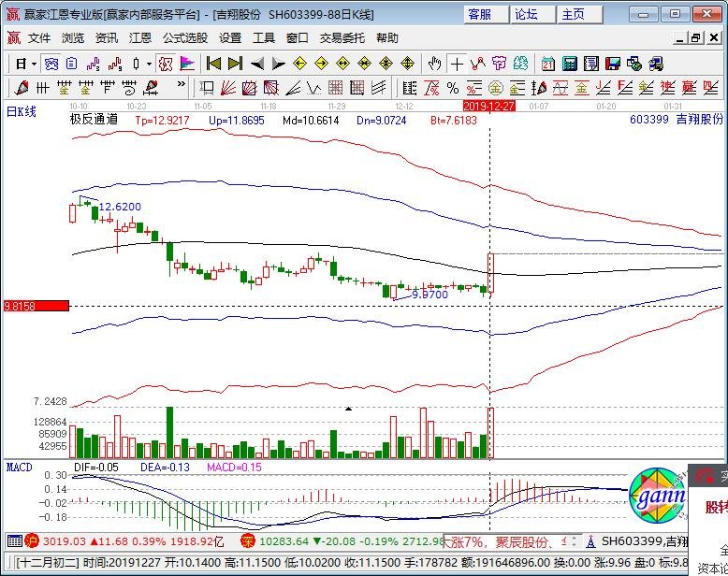This screenshot has height=576, width=728.
Task: Click the red 赢 angle-lines icon
Action: [x=689, y=88]
